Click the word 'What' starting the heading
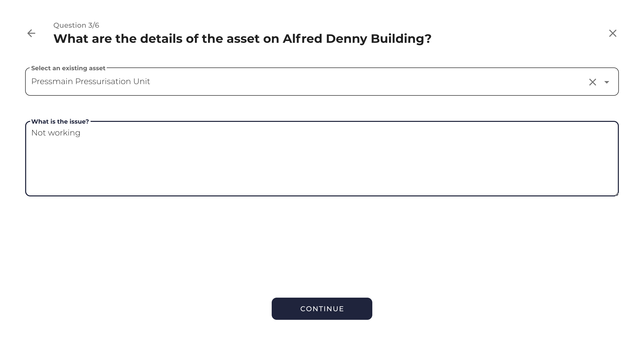The image size is (644, 347). coord(71,39)
